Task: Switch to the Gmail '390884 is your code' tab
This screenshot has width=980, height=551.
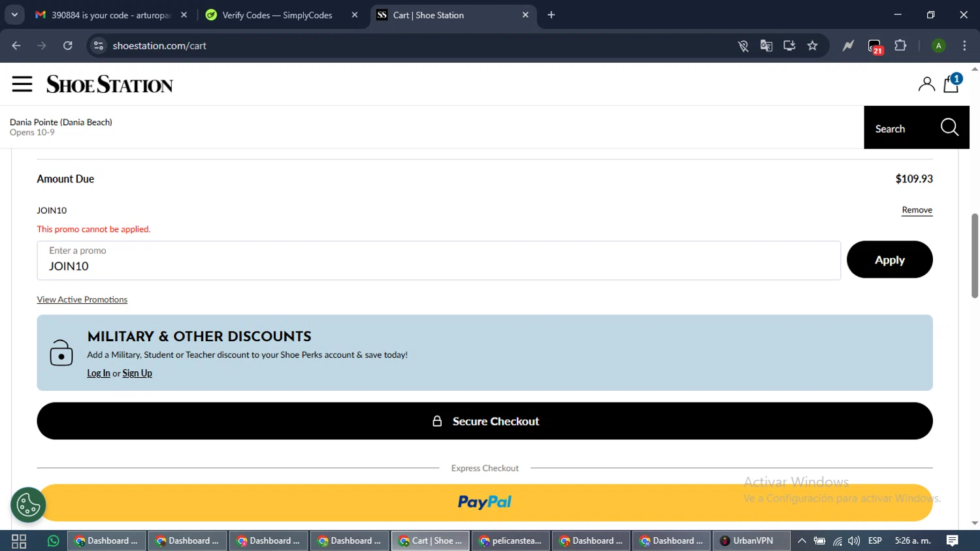Action: [x=111, y=15]
